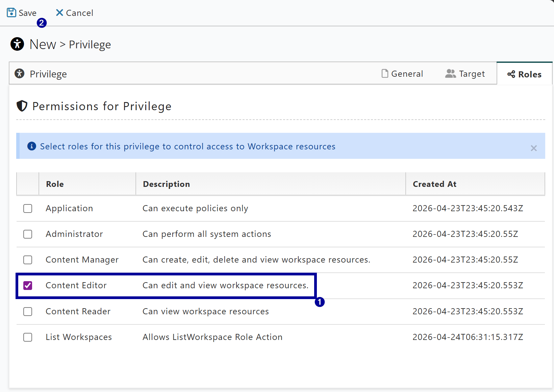The image size is (554, 392).
Task: Click the Privilege panel header label
Action: pos(48,74)
